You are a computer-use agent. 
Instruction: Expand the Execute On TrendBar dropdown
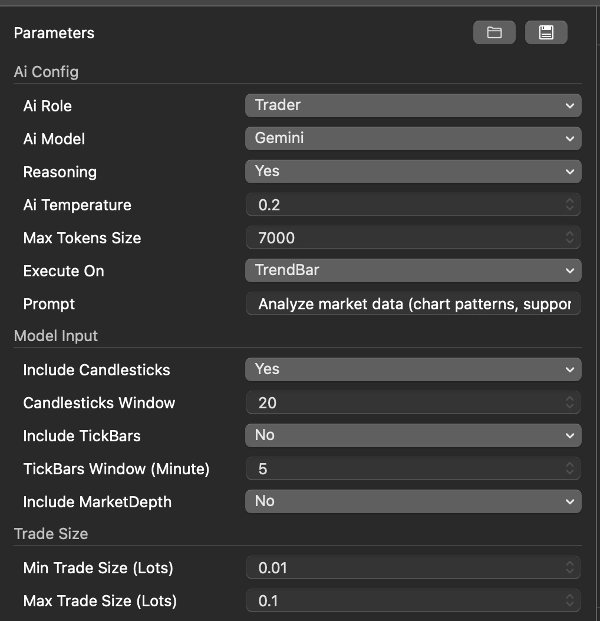click(413, 270)
